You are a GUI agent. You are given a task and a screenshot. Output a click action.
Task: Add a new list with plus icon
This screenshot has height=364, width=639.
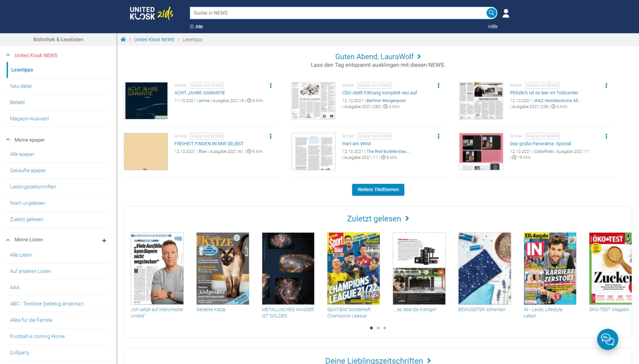(104, 240)
